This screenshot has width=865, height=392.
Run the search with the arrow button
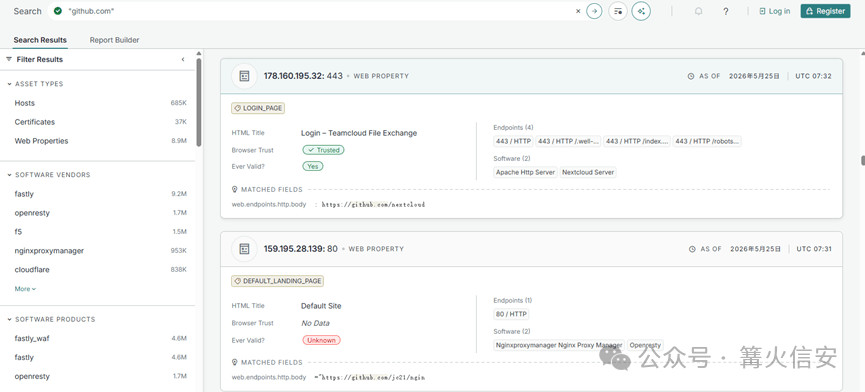pyautogui.click(x=594, y=11)
